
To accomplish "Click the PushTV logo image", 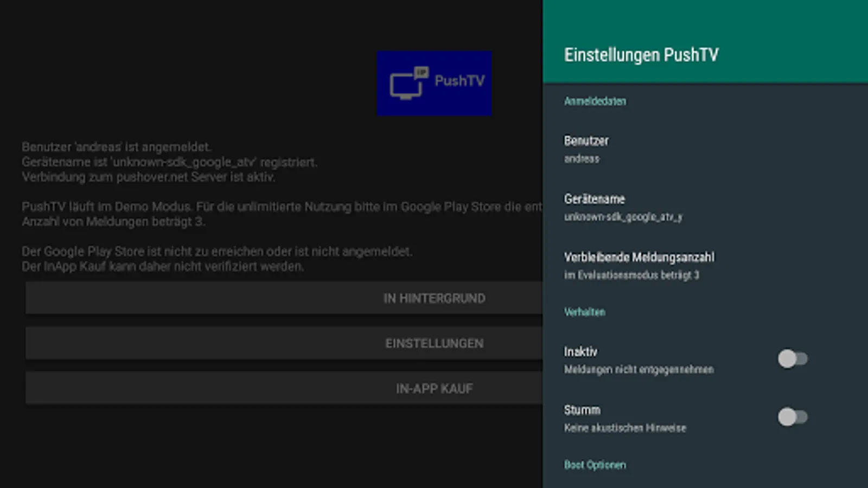I will click(434, 83).
